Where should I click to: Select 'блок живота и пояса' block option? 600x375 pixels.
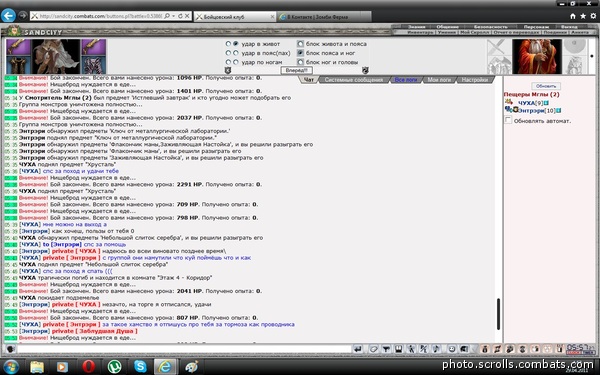coord(300,44)
